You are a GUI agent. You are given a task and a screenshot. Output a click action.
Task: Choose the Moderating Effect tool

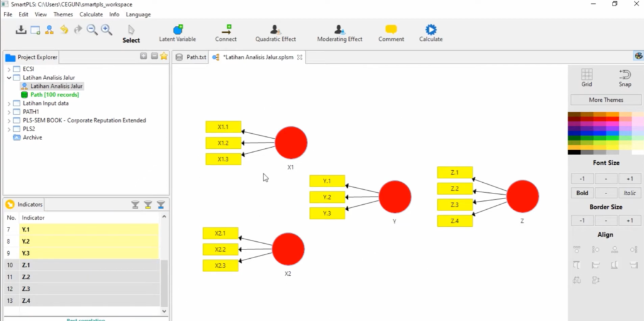pos(340,34)
